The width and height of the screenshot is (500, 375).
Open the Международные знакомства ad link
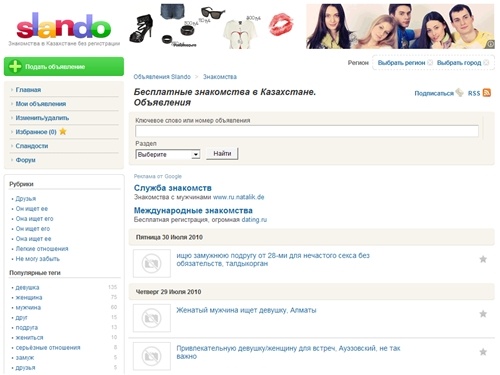tap(193, 210)
